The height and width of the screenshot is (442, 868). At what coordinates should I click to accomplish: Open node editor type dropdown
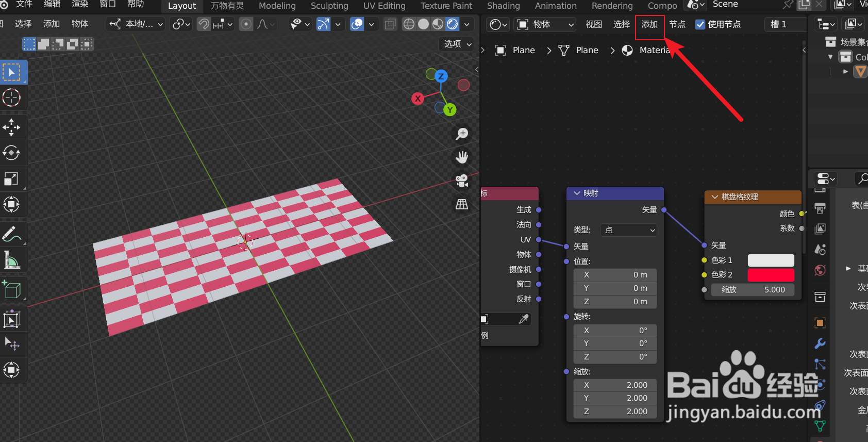click(498, 24)
